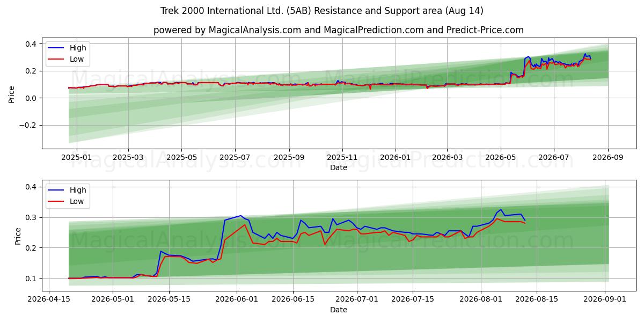
Task: Click the 2026-07-15 tick label on bottom chart
Action: pos(414,299)
